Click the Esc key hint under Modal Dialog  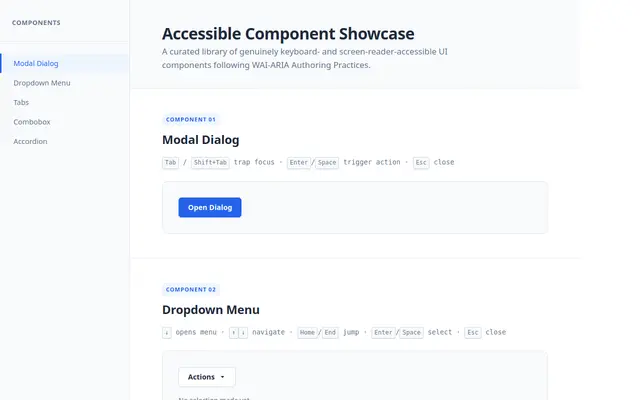point(421,162)
